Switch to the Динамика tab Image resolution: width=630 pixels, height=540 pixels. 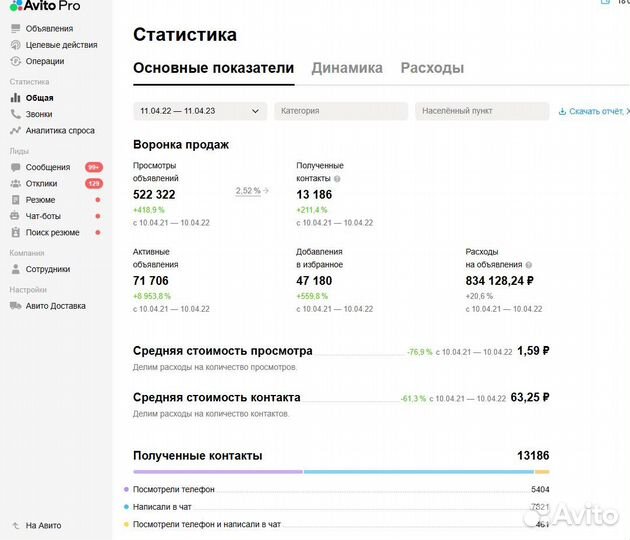[x=347, y=68]
